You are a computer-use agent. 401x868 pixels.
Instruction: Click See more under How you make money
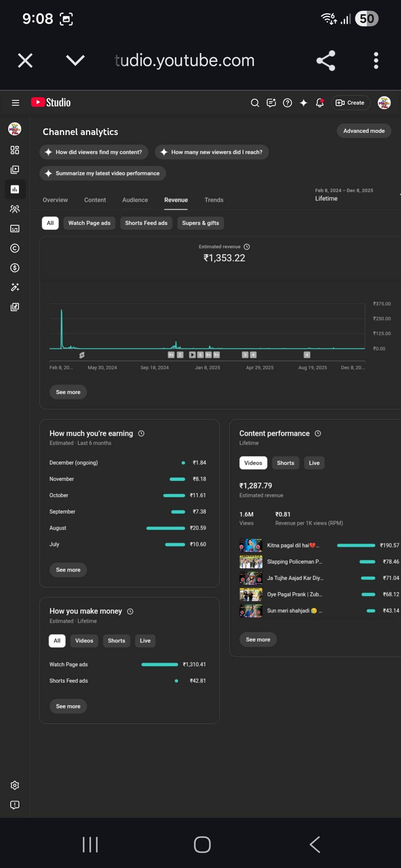click(x=68, y=706)
